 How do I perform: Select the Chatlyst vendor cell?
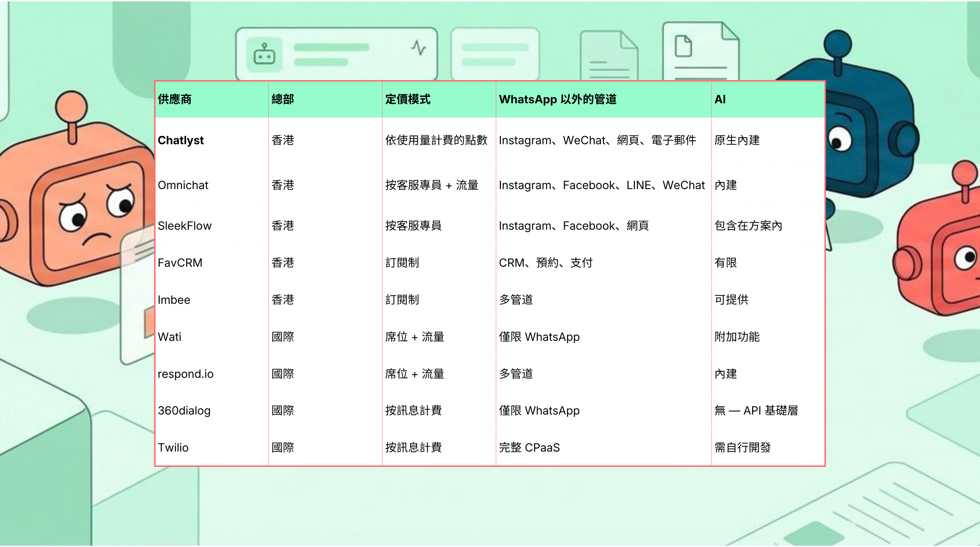click(x=212, y=140)
